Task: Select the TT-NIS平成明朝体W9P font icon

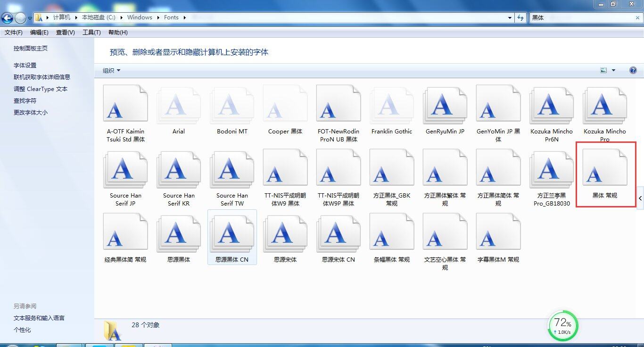Action: tap(339, 168)
